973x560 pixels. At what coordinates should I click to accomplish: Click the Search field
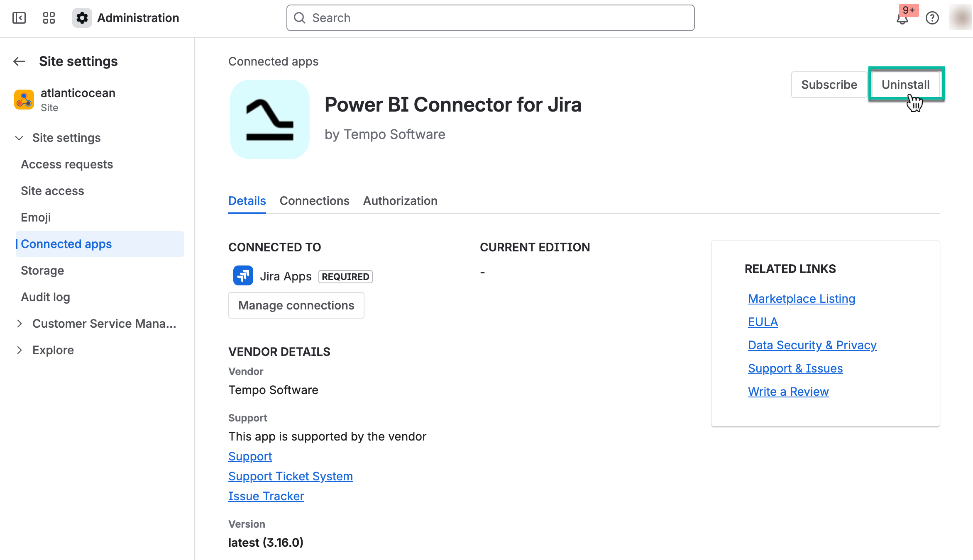[490, 18]
